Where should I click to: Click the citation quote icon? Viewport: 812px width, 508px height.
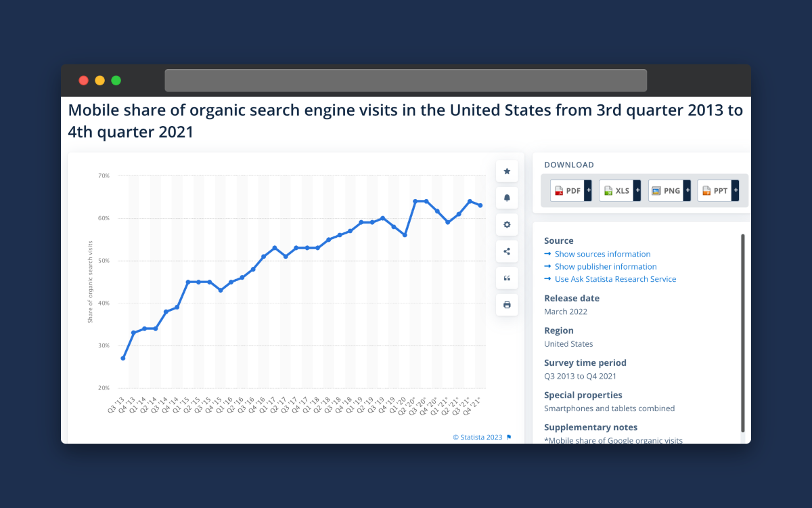pyautogui.click(x=507, y=278)
